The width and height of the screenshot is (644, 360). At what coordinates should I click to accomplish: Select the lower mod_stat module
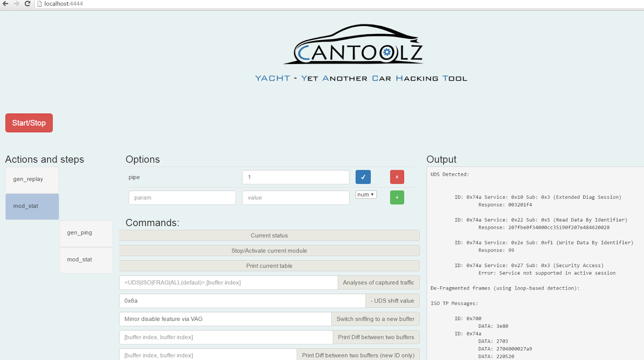86,260
